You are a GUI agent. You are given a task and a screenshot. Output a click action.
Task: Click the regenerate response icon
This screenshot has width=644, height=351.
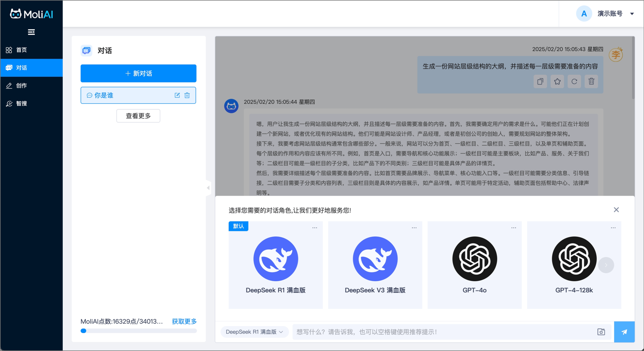pyautogui.click(x=574, y=82)
